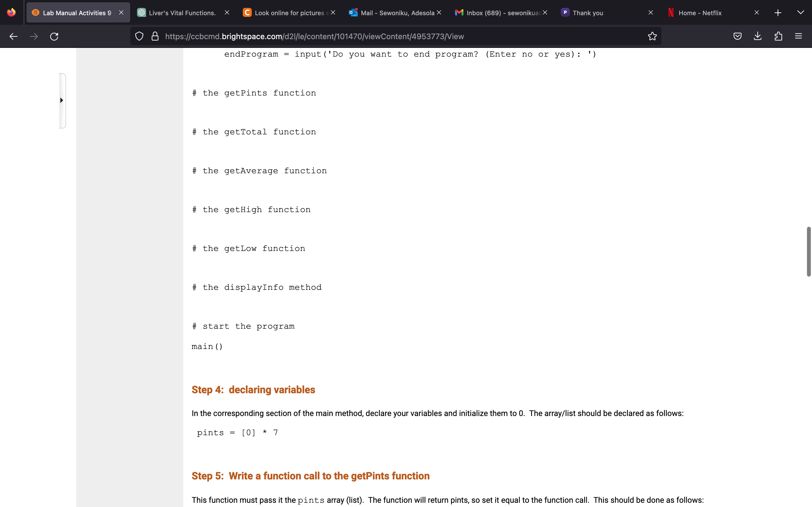Image resolution: width=812 pixels, height=507 pixels.
Task: Click the back navigation arrow button
Action: click(13, 36)
